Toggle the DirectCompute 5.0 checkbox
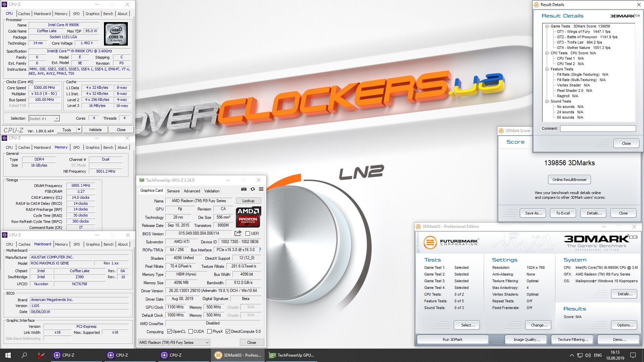644x362 pixels. 228,331
